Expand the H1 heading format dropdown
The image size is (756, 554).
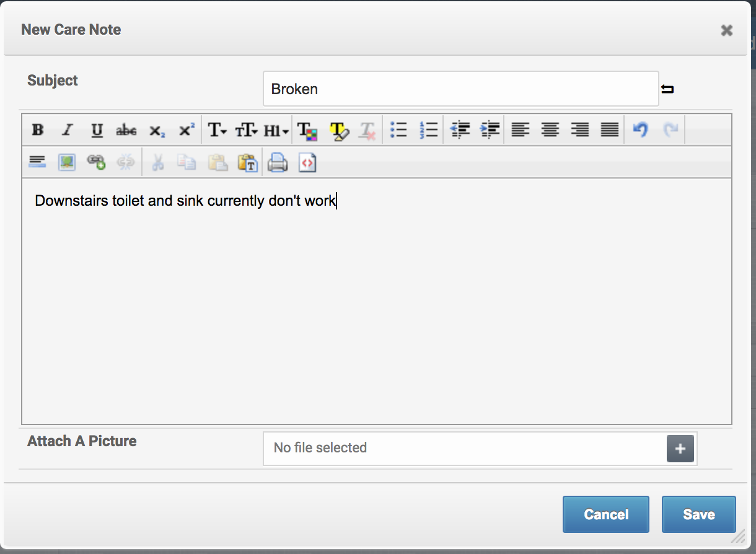(x=276, y=130)
